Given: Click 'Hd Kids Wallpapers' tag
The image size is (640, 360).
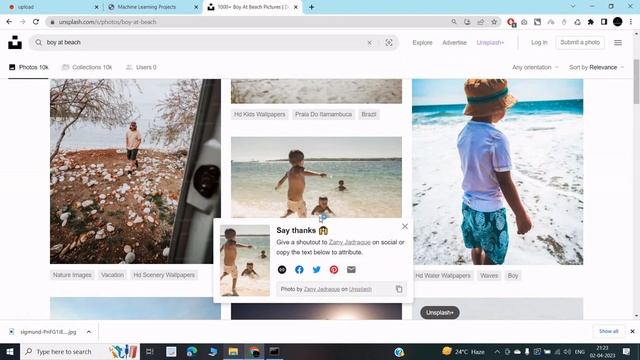Looking at the screenshot, I should (x=260, y=114).
